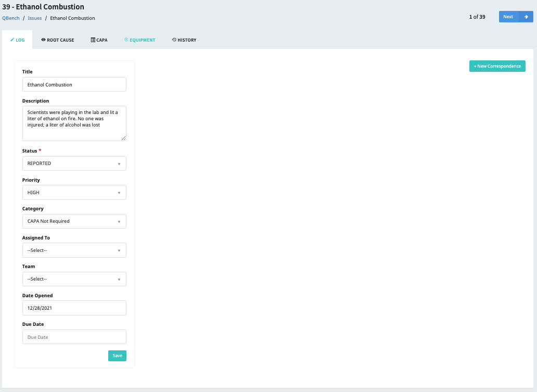Open the Category dropdown CAPA Not Required
The image size is (537, 392).
click(74, 221)
